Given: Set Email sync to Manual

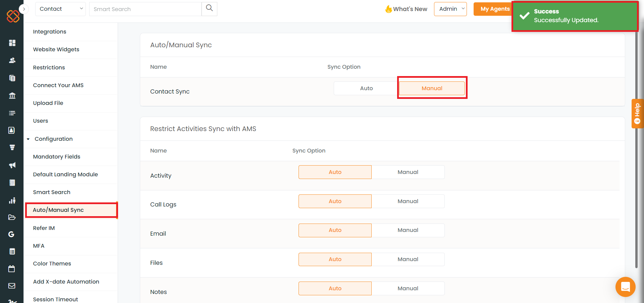Looking at the screenshot, I should tap(408, 230).
